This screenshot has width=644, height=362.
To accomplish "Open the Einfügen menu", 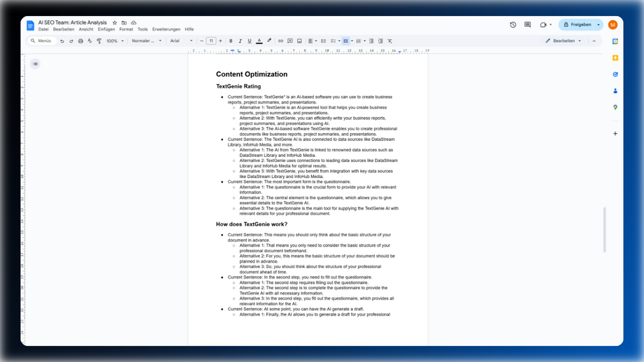I will tap(106, 29).
